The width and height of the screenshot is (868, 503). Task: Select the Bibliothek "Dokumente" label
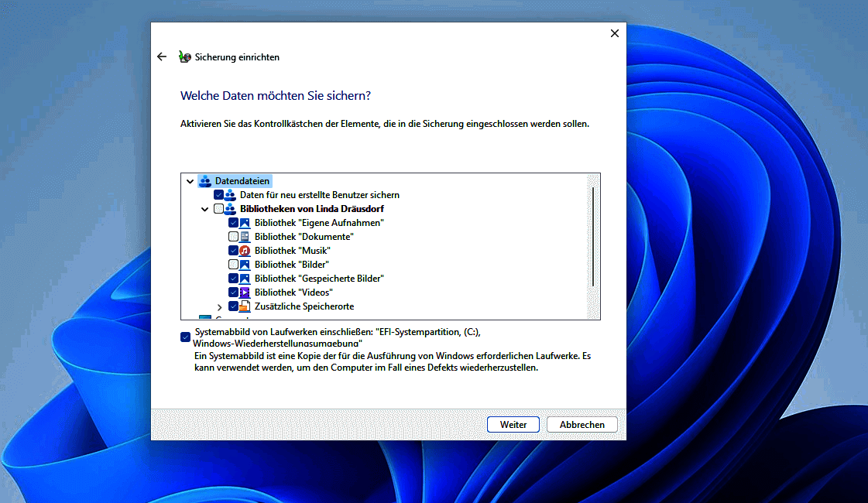pos(304,237)
